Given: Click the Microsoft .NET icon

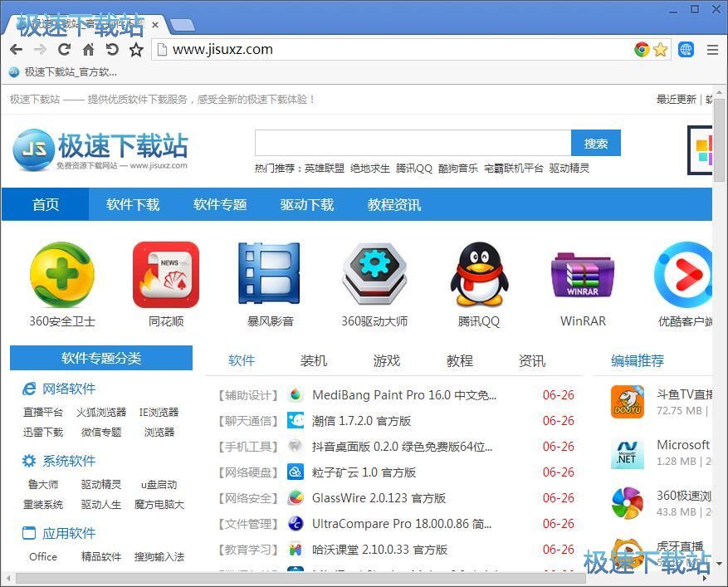Looking at the screenshot, I should pyautogui.click(x=628, y=452).
